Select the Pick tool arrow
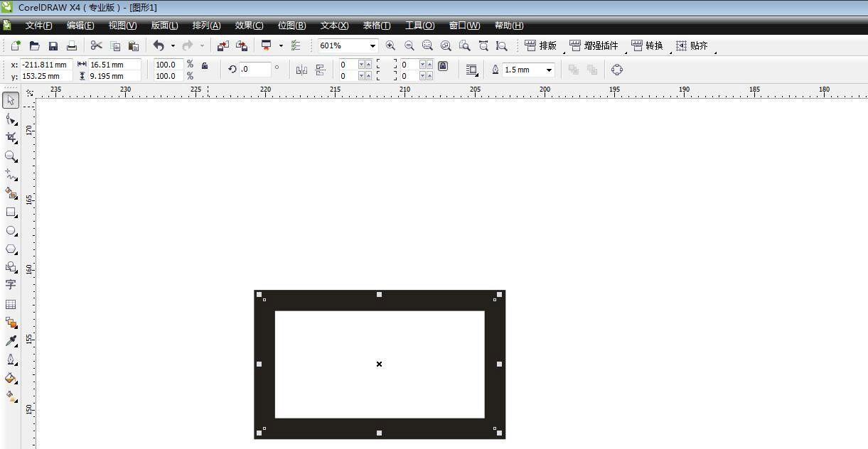868x449 pixels. tap(11, 100)
